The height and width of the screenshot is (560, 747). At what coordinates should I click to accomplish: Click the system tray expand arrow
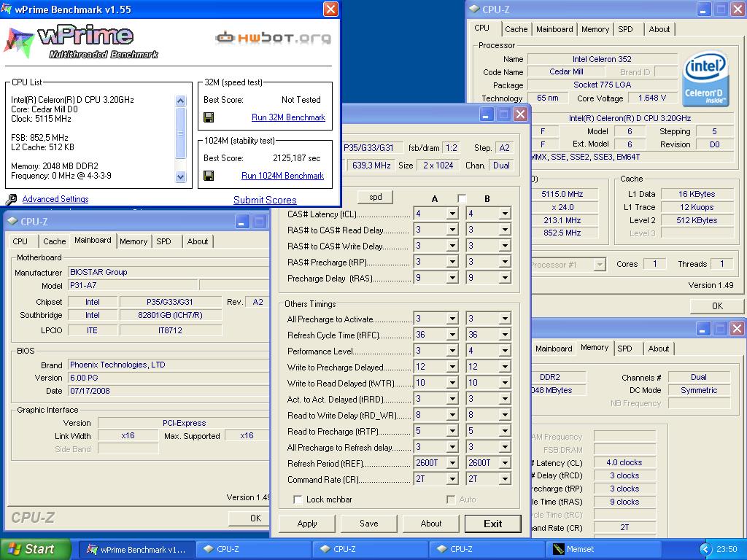(706, 550)
